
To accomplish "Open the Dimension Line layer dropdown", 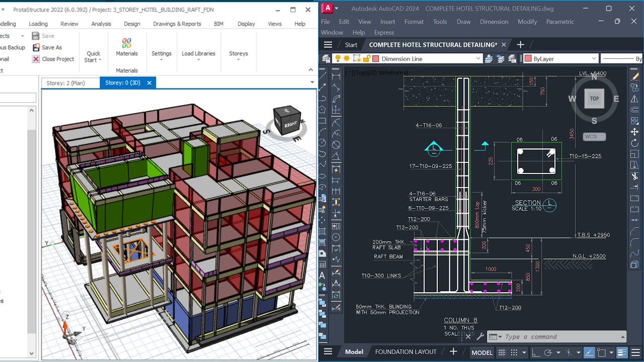I will pyautogui.click(x=478, y=59).
